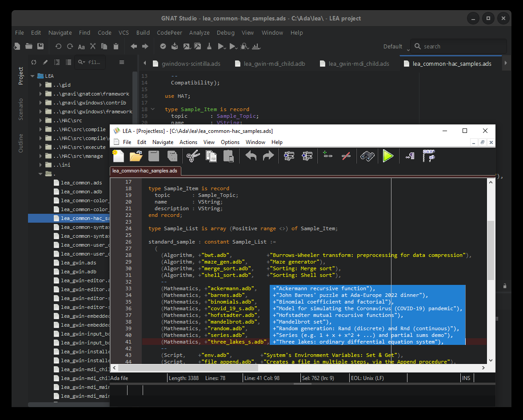Screen dimensions: 523x420
Task: Toggle INS insert mode in status bar
Action: coord(466,378)
